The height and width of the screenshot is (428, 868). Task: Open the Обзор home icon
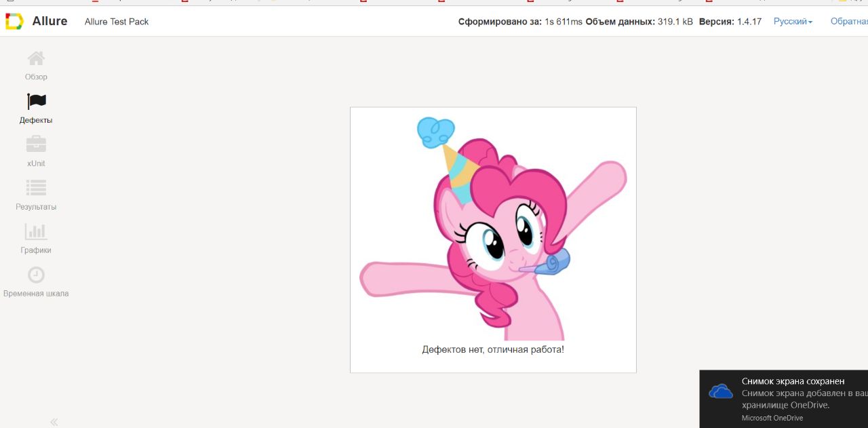click(x=36, y=58)
